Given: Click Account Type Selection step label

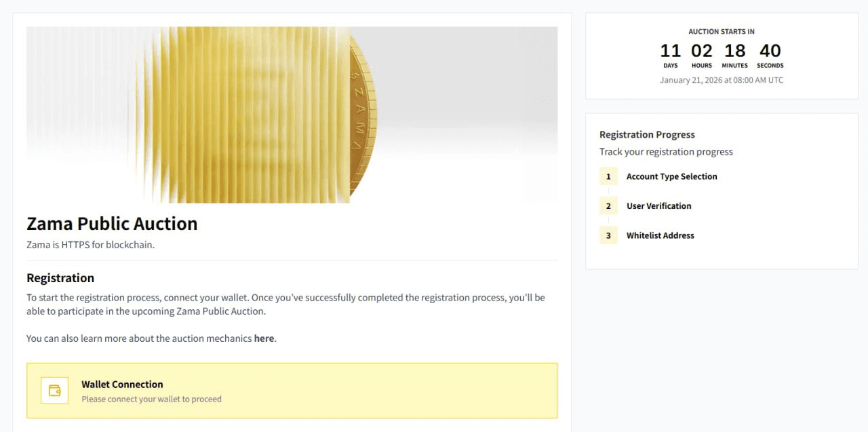Looking at the screenshot, I should click(x=671, y=176).
